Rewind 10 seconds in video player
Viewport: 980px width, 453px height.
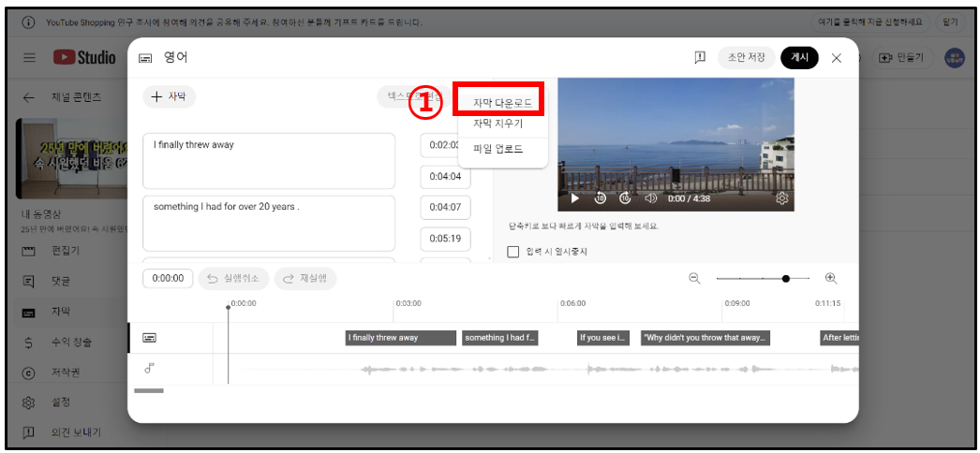click(600, 198)
